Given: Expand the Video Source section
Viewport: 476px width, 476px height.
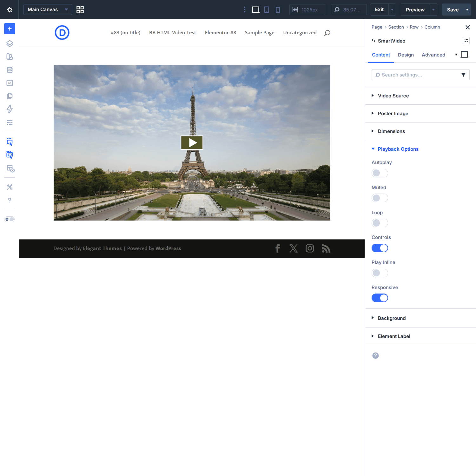Looking at the screenshot, I should (393, 96).
